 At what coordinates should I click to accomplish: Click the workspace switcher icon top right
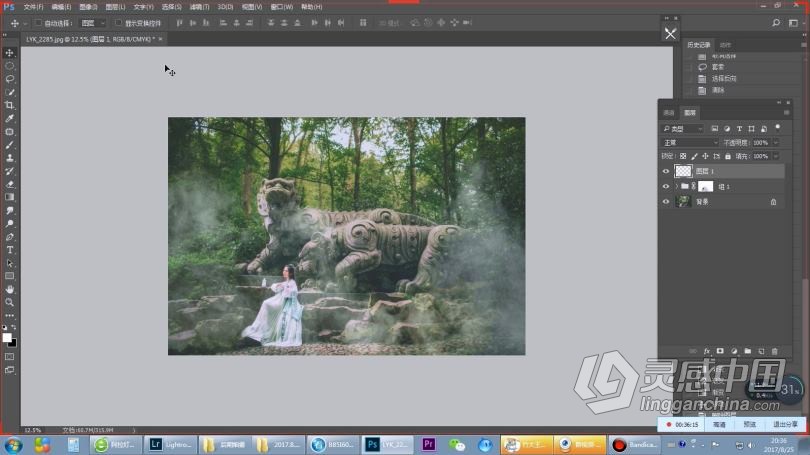click(x=793, y=23)
